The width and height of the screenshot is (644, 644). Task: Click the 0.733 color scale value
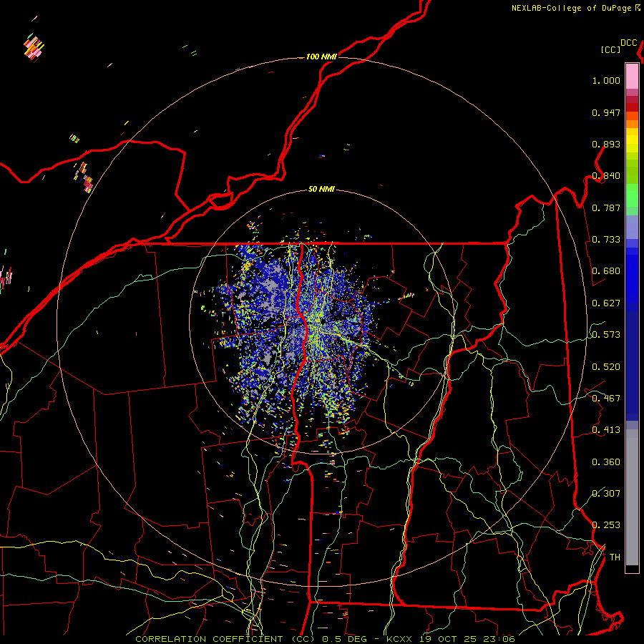tap(606, 240)
